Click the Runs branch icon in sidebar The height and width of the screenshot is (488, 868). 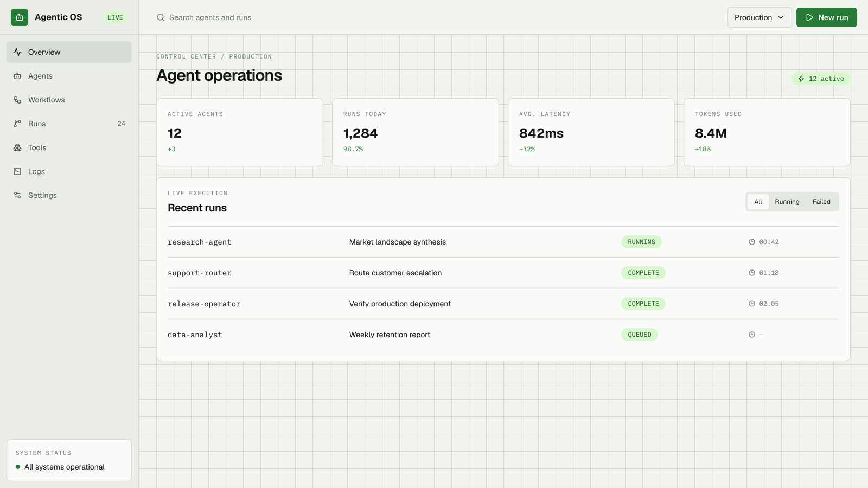click(x=17, y=124)
